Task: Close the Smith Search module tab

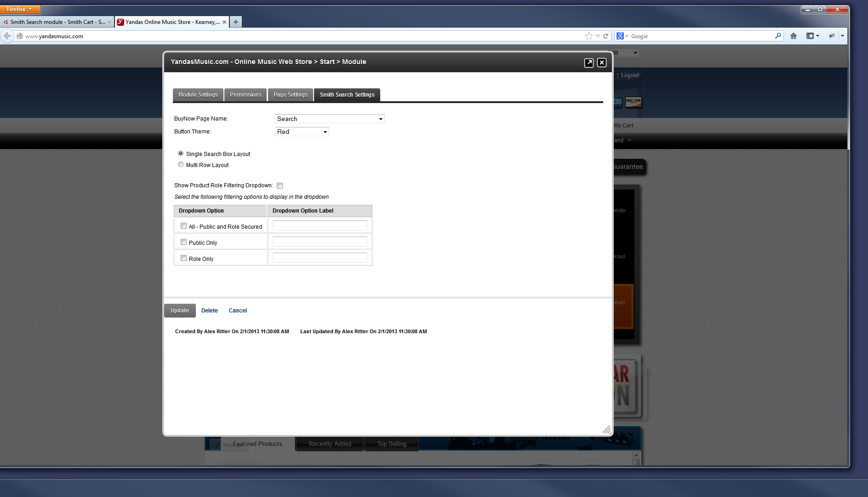Action: pos(109,22)
